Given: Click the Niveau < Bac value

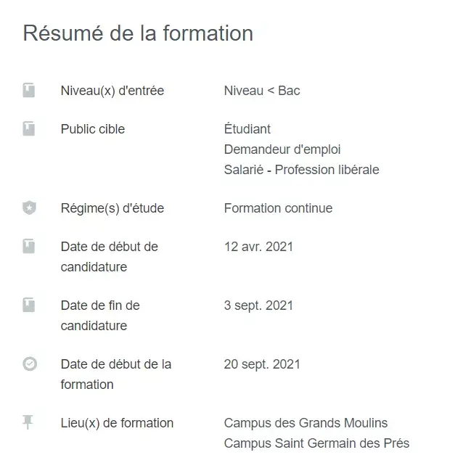Looking at the screenshot, I should click(x=262, y=91).
